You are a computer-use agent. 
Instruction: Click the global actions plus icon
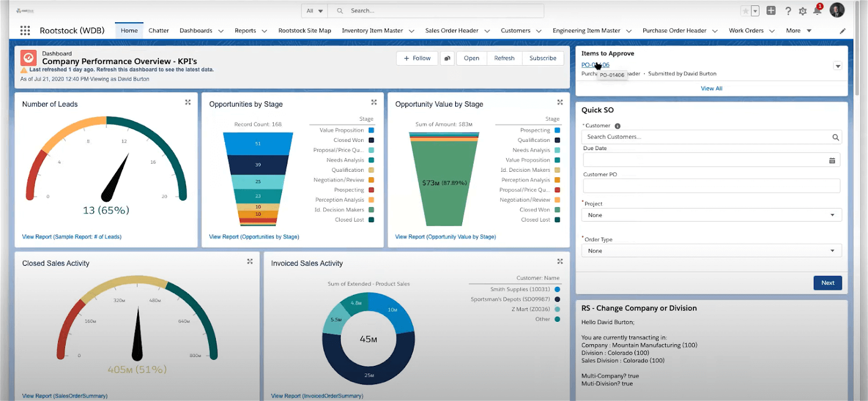point(771,11)
